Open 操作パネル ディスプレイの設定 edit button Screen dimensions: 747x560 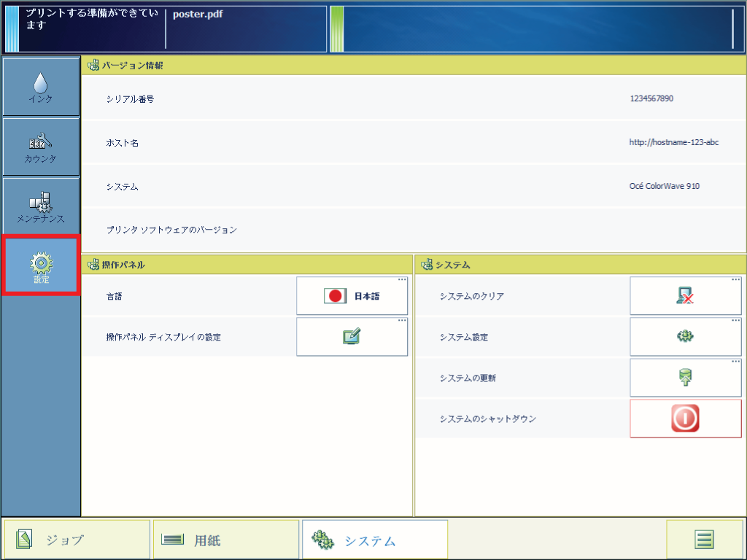coord(352,337)
